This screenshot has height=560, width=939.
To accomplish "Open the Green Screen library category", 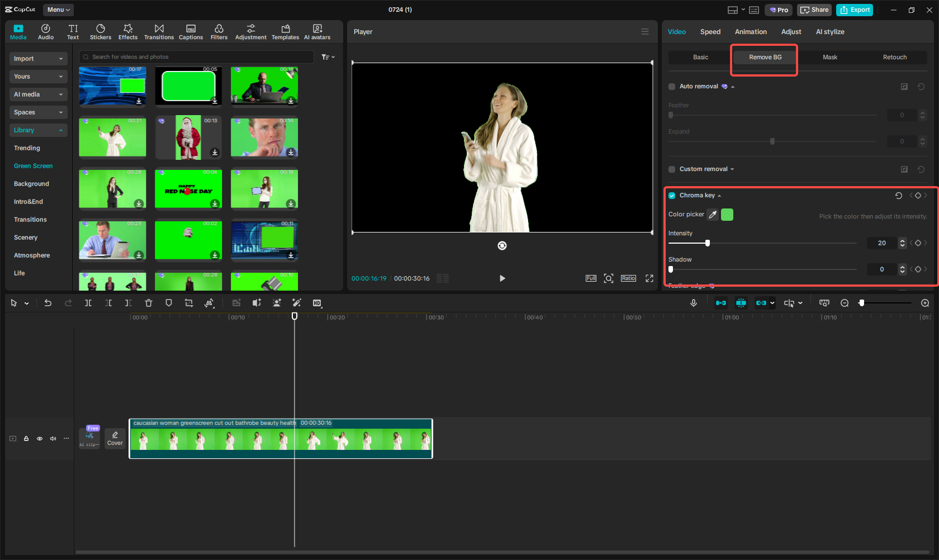I will tap(33, 165).
